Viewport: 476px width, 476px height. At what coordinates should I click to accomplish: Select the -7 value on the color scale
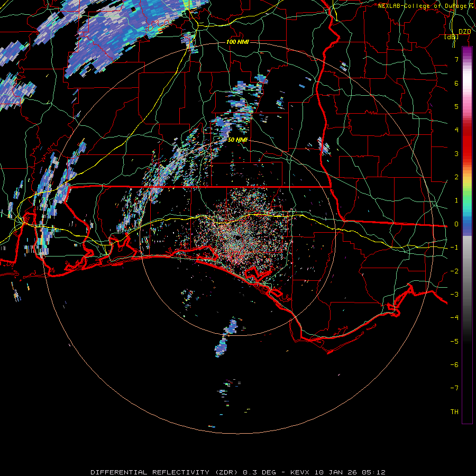click(x=454, y=388)
